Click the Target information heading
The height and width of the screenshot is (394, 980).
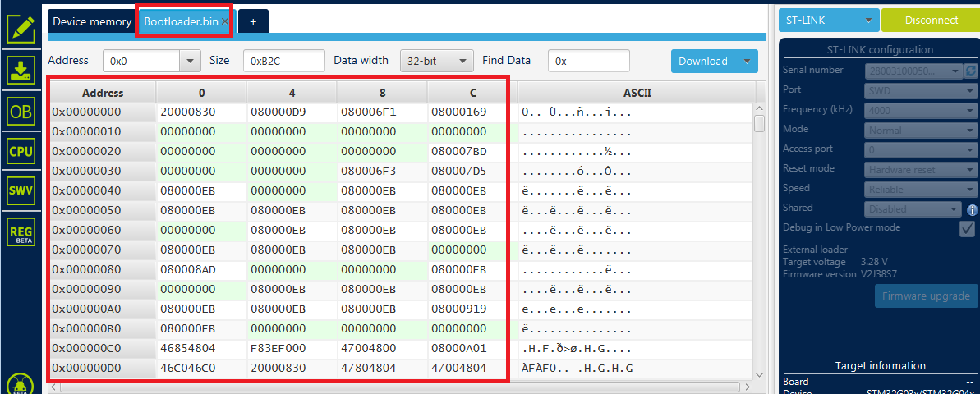[880, 366]
